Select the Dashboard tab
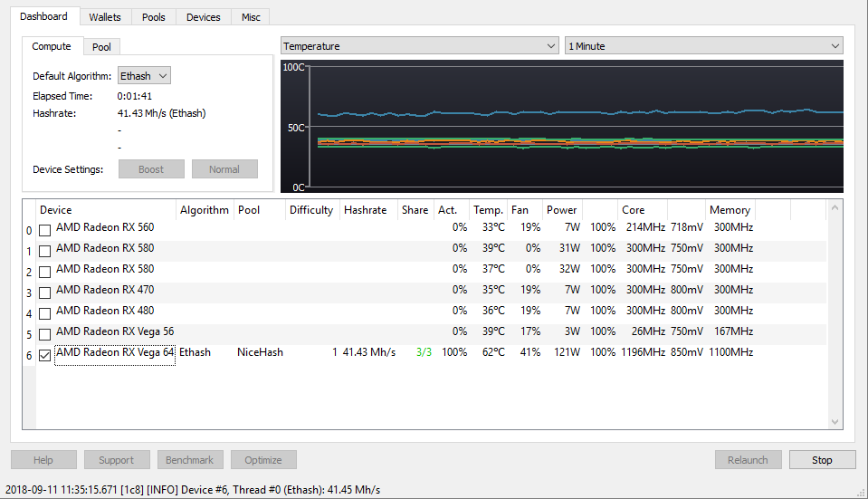The image size is (868, 499). click(x=43, y=16)
